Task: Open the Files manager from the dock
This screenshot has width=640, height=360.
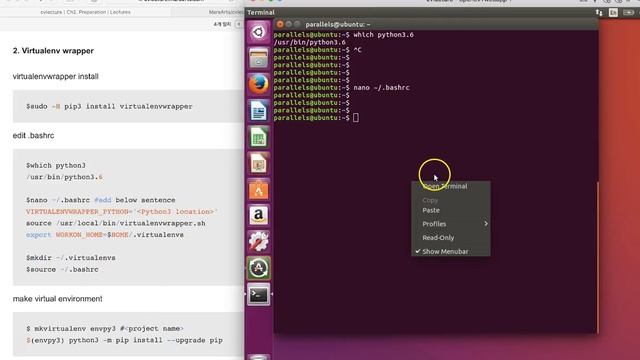Action: 258,58
